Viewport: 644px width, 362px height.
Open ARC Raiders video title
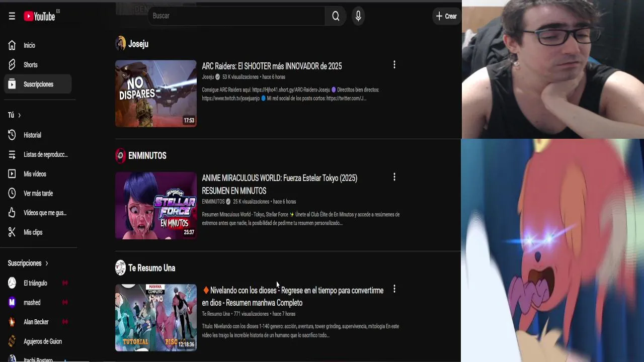(272, 66)
